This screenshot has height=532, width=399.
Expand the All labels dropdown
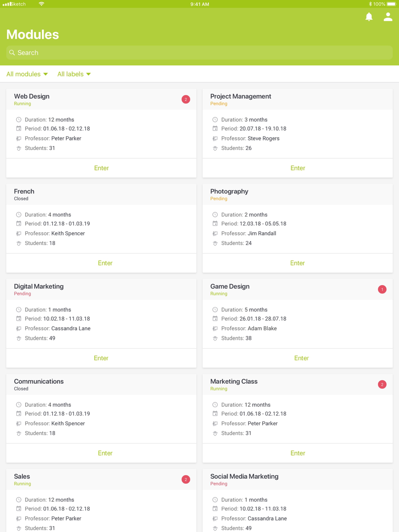coord(74,74)
